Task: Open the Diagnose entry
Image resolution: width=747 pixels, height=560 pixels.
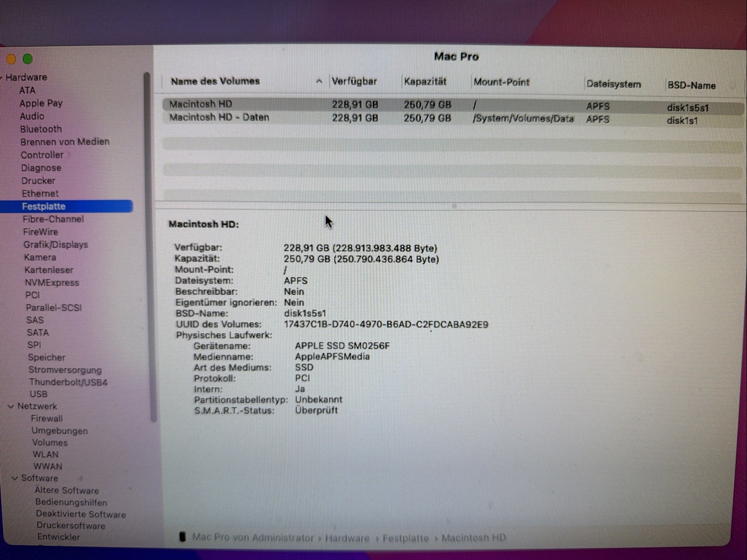Action: (x=41, y=168)
